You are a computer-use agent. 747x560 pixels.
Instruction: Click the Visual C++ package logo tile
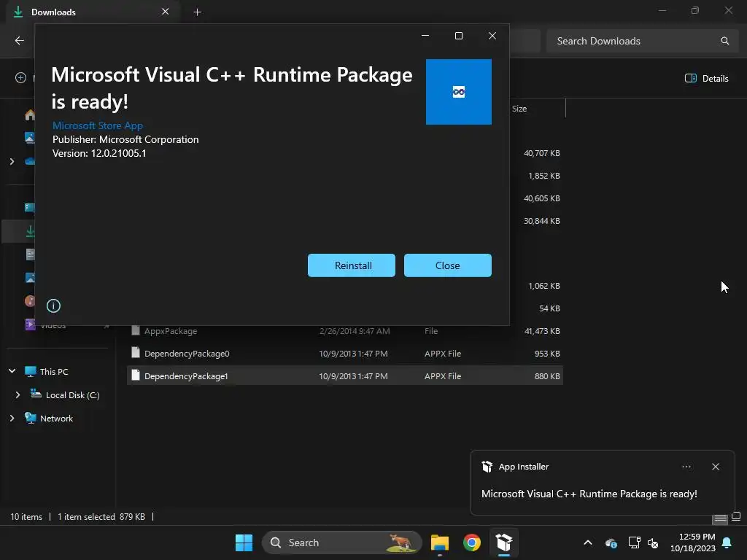(459, 92)
